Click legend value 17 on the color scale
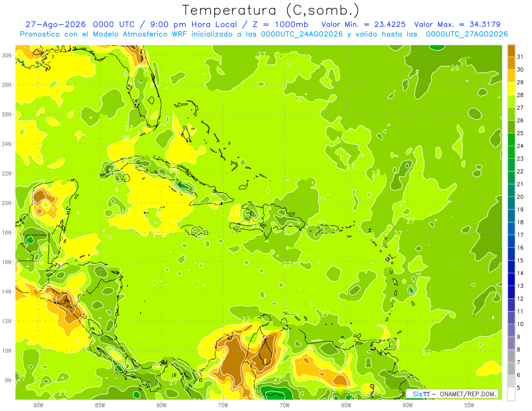Image resolution: width=532 pixels, height=411 pixels. tap(520, 235)
